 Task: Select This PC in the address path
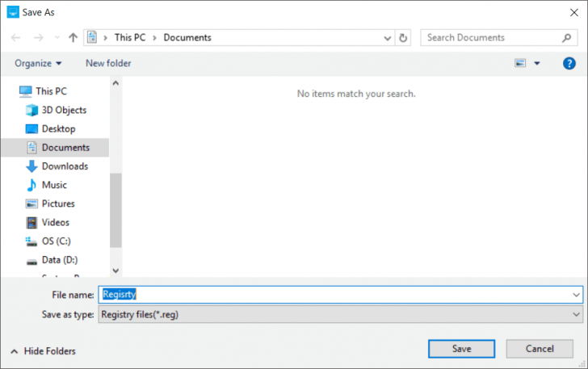[130, 37]
